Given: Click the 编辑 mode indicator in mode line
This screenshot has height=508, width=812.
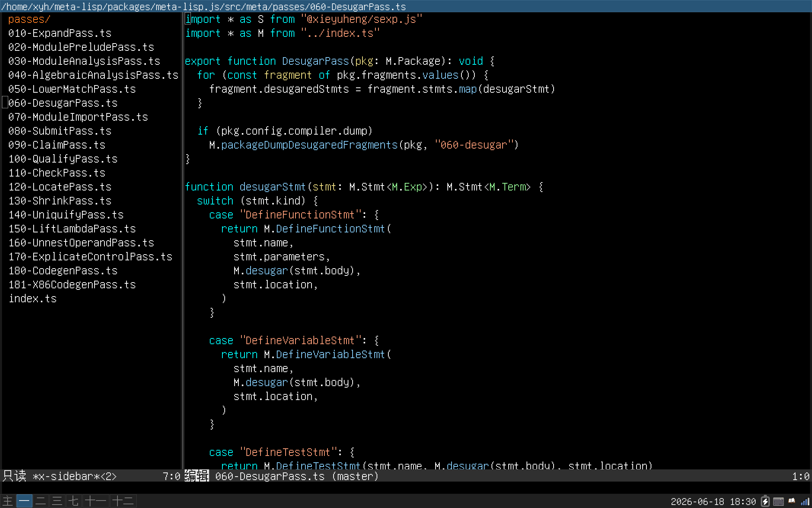Looking at the screenshot, I should [x=197, y=476].
